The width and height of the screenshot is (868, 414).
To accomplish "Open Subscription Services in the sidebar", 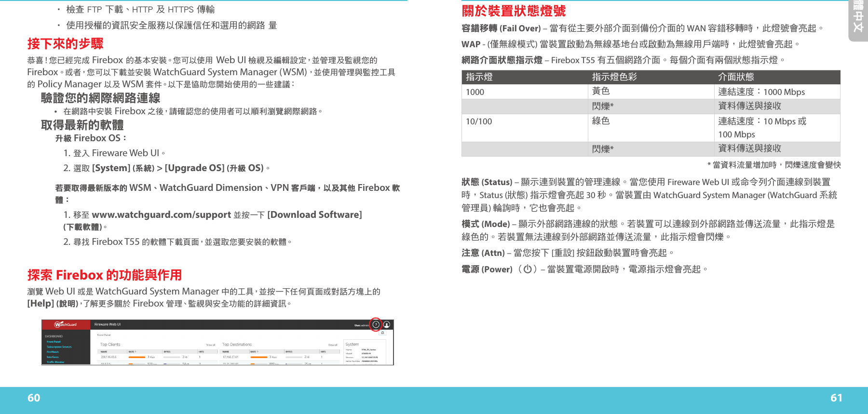I will 59,347.
